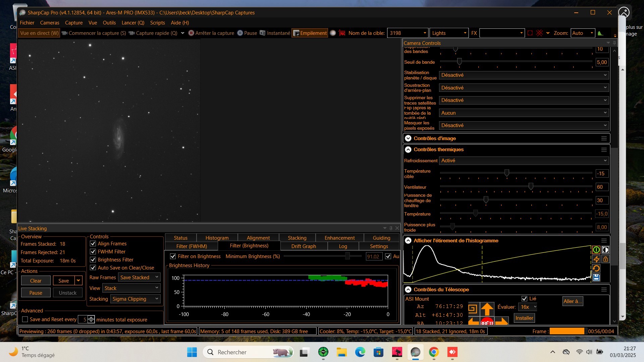Open the Cameras menu
The height and width of the screenshot is (362, 644).
[50, 22]
